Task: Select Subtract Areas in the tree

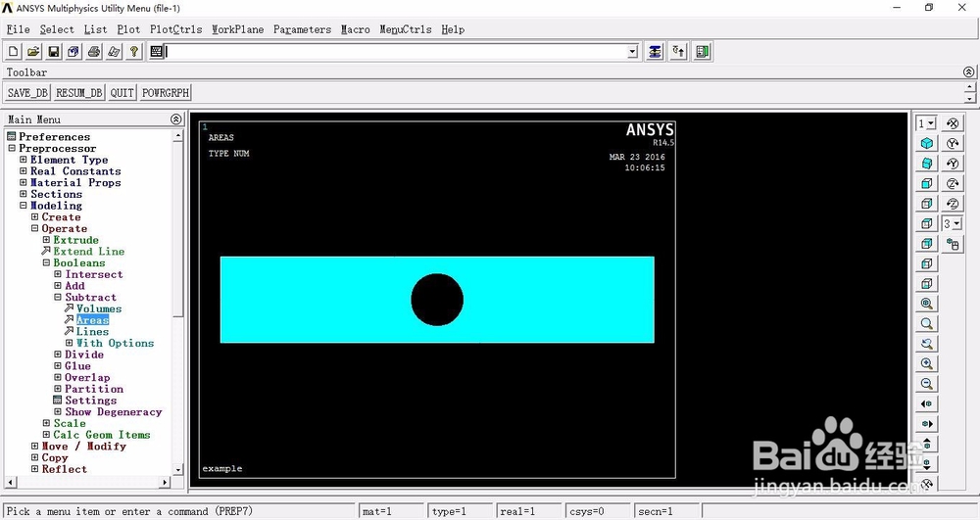Action: coord(92,320)
